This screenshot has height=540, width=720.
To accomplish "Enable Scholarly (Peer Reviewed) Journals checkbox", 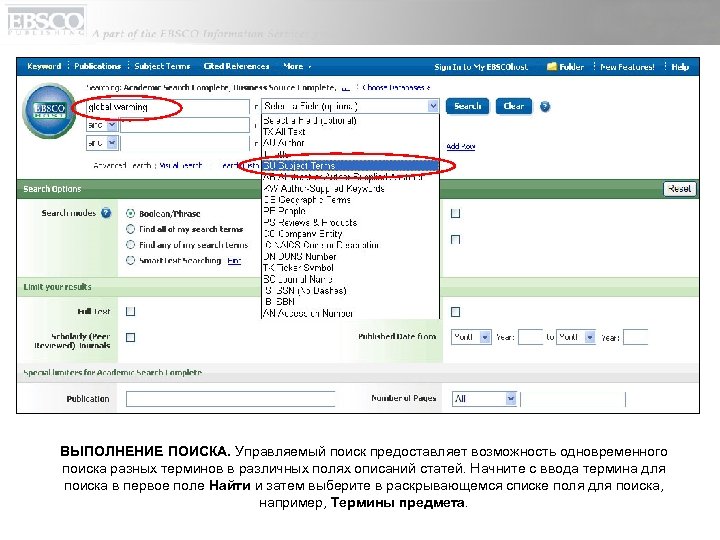I will (130, 338).
